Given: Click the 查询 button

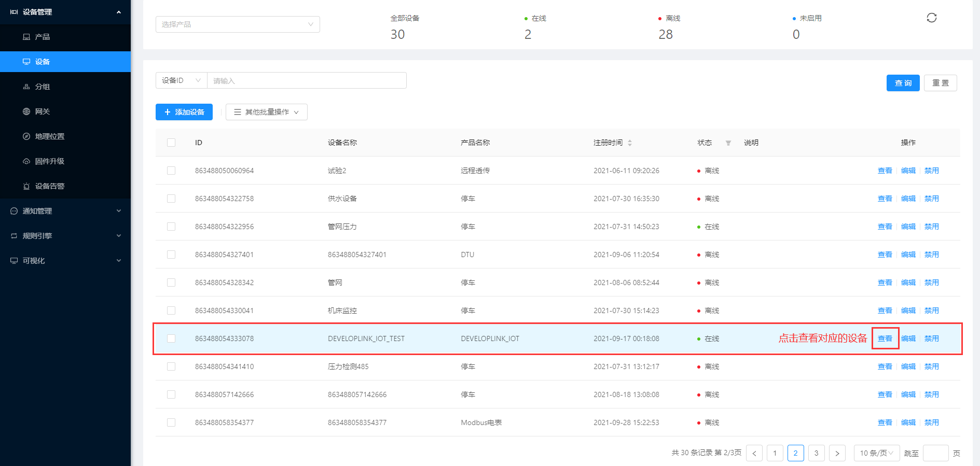Looking at the screenshot, I should 903,83.
